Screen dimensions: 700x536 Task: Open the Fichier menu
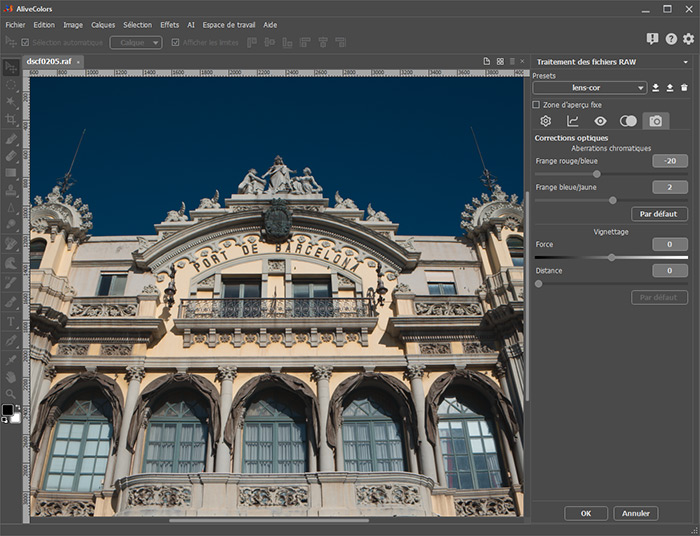point(15,25)
